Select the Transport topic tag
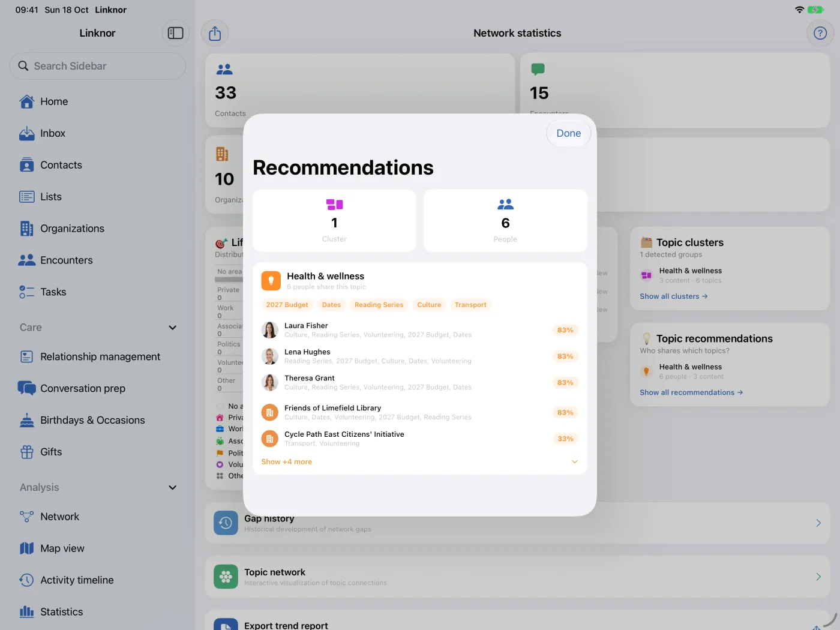The width and height of the screenshot is (840, 630). [470, 305]
